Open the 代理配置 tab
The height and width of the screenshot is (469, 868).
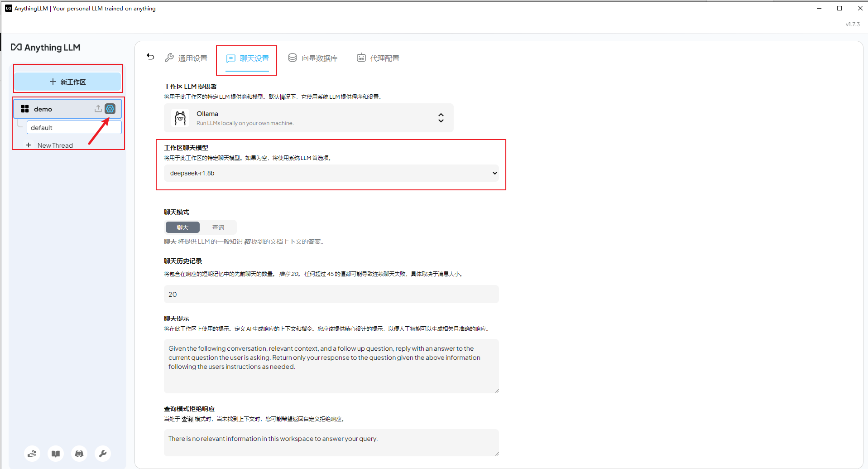[378, 58]
